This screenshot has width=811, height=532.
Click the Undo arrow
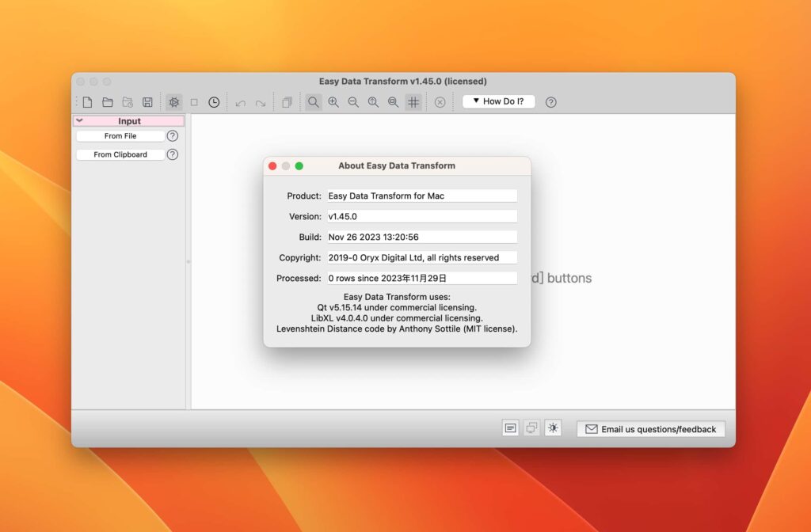239,102
